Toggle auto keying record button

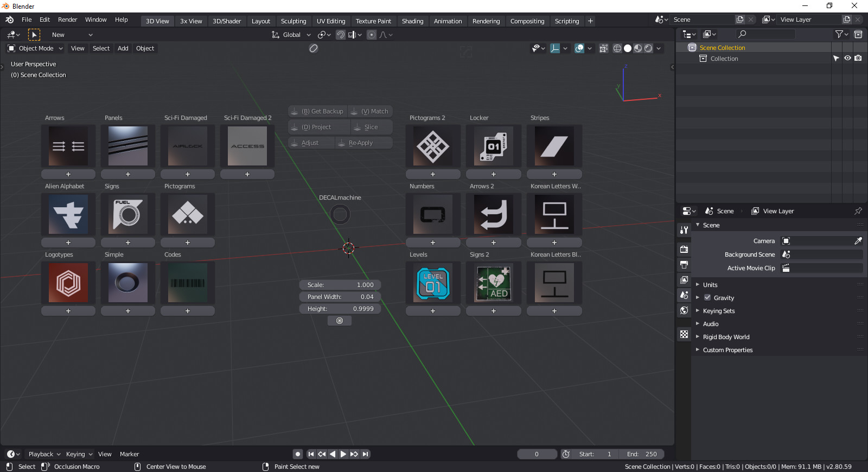click(x=298, y=454)
